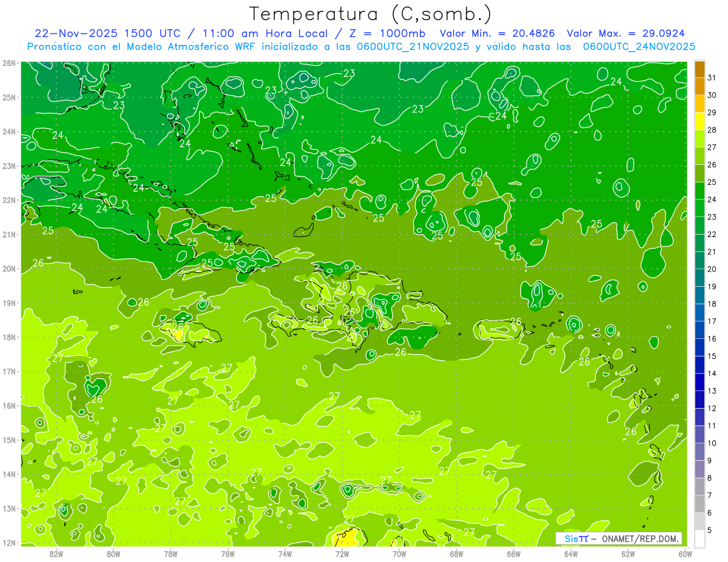
Task: Click the yellow colorbar segment between 28 and 29
Action: [699, 121]
